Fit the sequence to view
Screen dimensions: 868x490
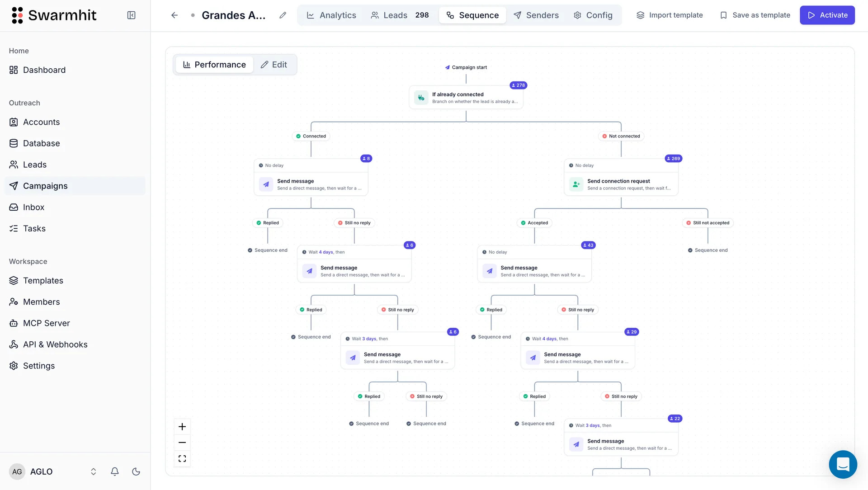[x=182, y=459]
